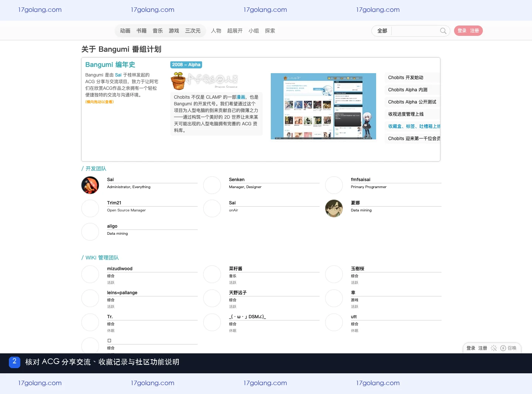This screenshot has height=394, width=532.
Task: Click fmfsaisai's blank avatar circle
Action: [334, 185]
